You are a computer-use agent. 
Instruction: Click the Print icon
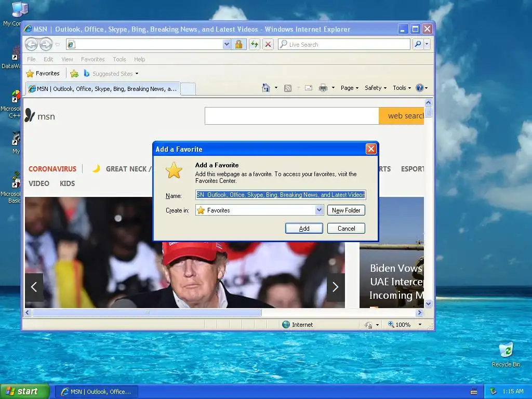[323, 88]
